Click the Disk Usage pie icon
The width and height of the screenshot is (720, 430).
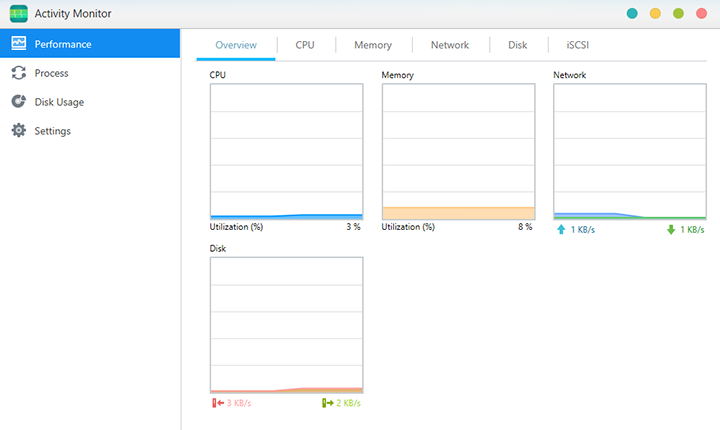[18, 102]
